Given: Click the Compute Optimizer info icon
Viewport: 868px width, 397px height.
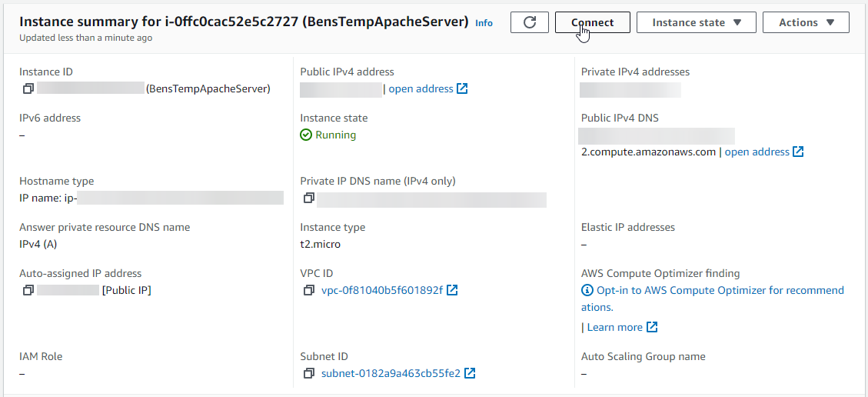Looking at the screenshot, I should [587, 290].
